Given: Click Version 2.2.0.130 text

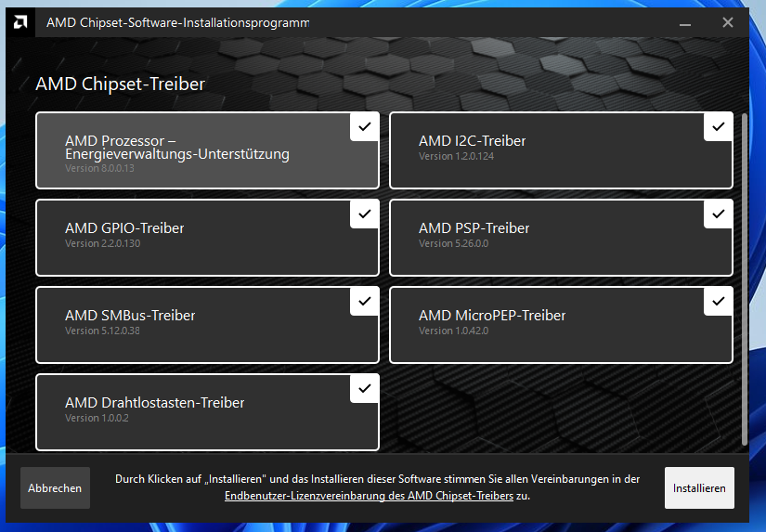Looking at the screenshot, I should click(x=102, y=244).
